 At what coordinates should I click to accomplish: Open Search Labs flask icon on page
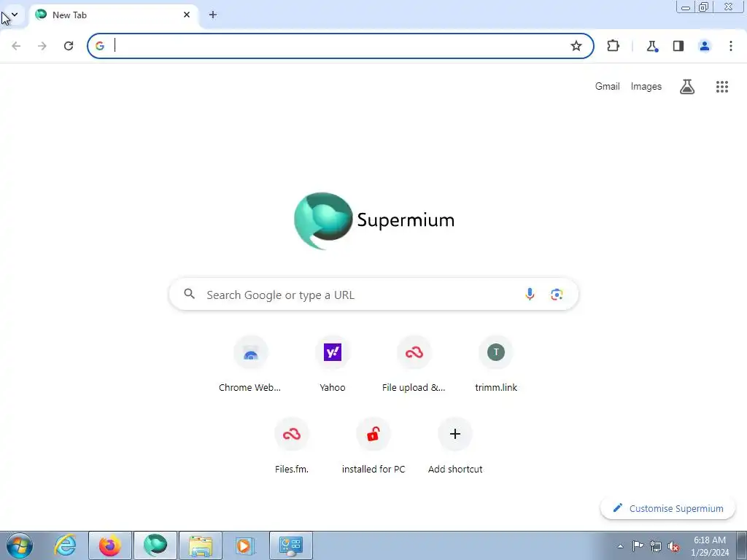click(x=687, y=86)
